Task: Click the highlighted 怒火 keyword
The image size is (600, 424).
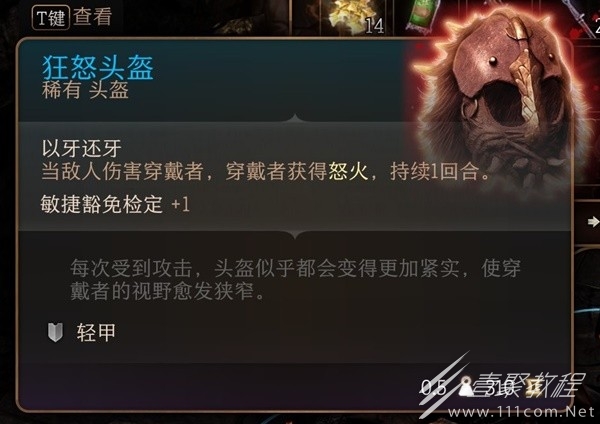Action: [348, 171]
